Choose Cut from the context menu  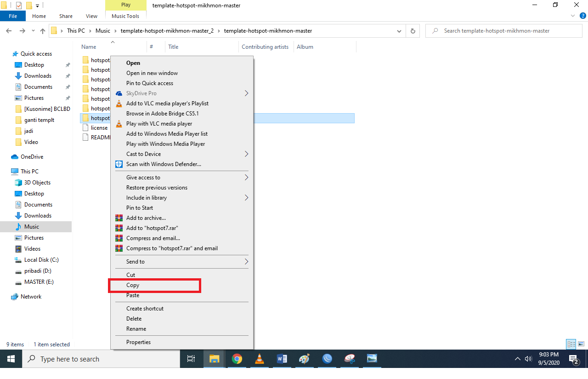[182, 275]
